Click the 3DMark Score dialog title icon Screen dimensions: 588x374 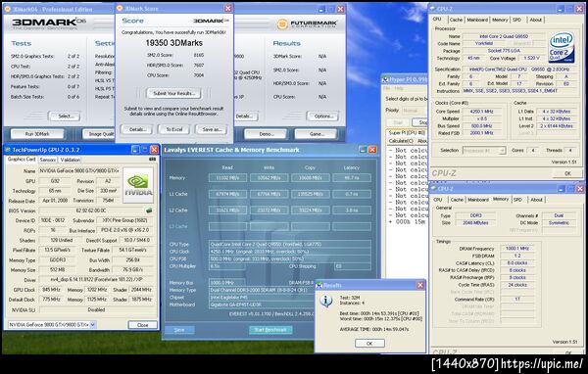click(x=120, y=8)
